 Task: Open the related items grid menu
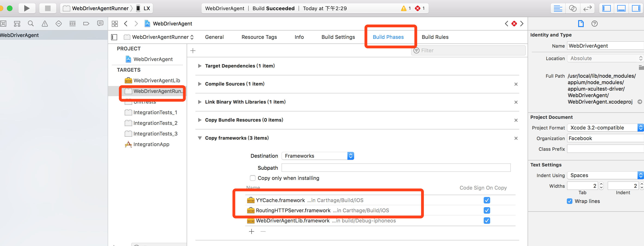[x=115, y=24]
